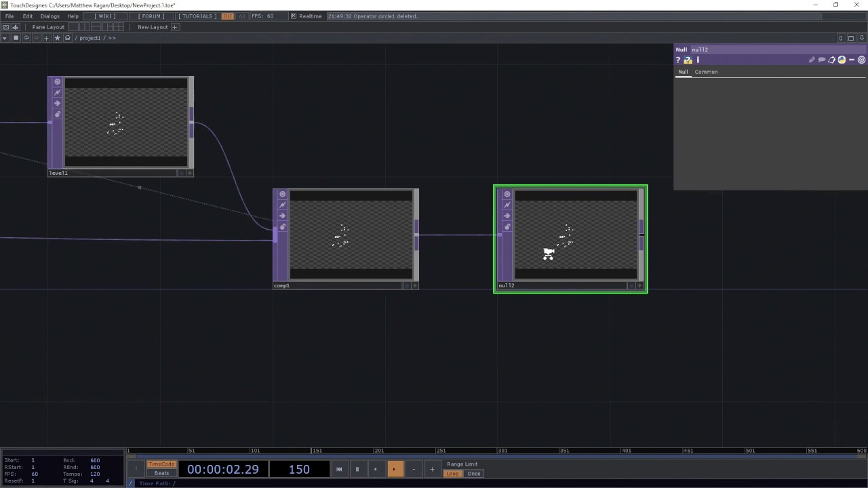Select the level1 node thumbnail
Image resolution: width=868 pixels, height=488 pixels.
pyautogui.click(x=125, y=123)
